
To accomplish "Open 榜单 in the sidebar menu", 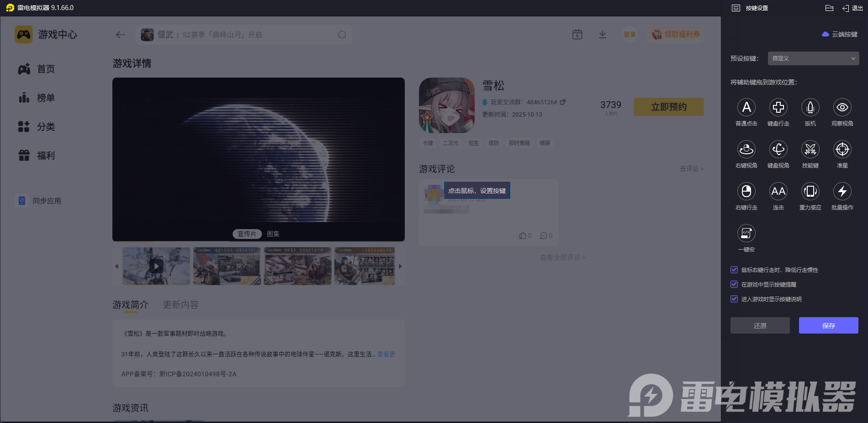I will pyautogui.click(x=46, y=98).
